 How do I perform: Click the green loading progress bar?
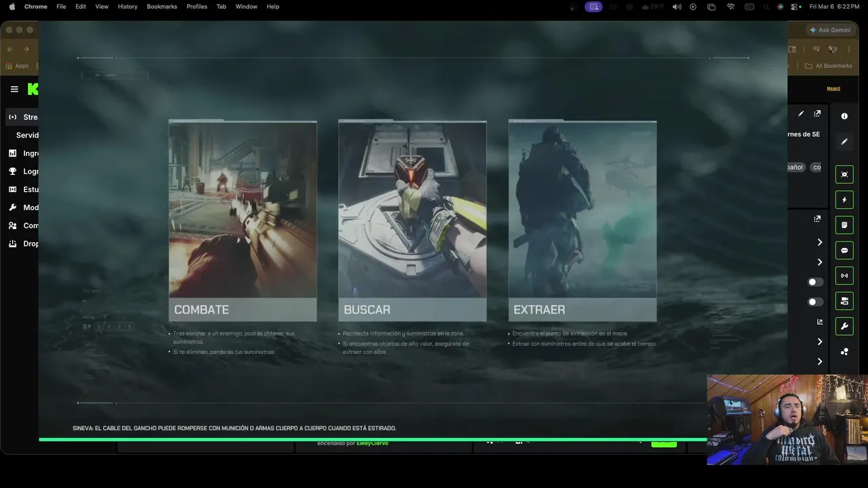pyautogui.click(x=373, y=440)
